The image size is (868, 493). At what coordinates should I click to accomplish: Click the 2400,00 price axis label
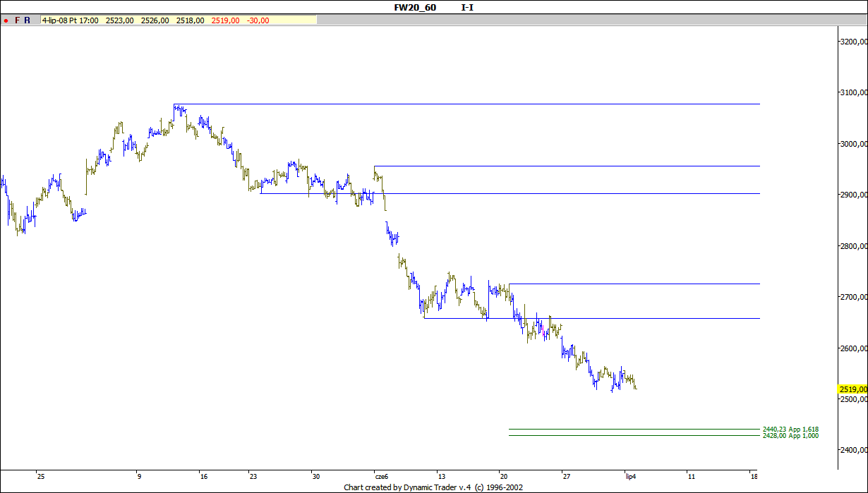coord(853,450)
